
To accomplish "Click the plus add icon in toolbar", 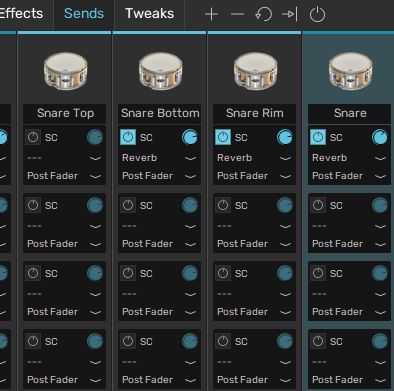I will tap(211, 14).
